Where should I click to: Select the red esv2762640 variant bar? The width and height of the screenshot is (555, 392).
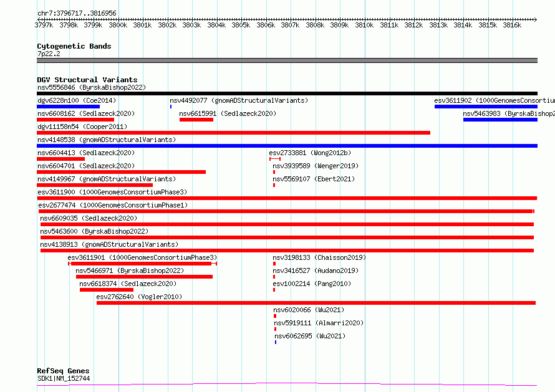point(316,303)
